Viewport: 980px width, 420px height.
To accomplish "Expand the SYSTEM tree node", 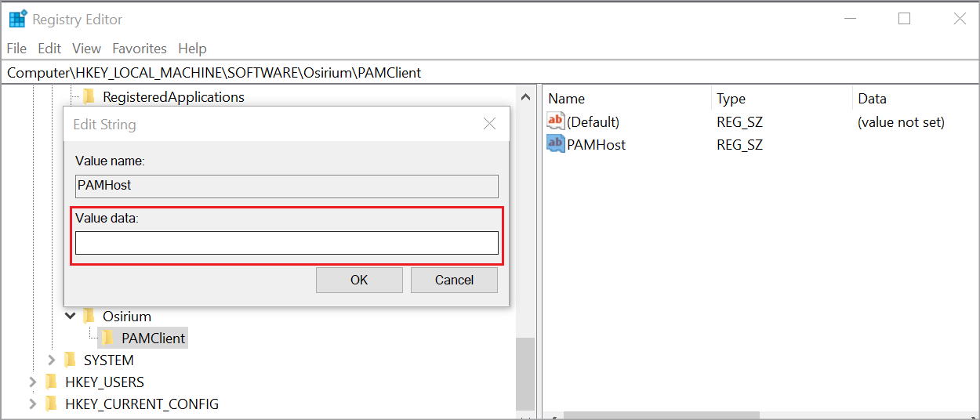I will pyautogui.click(x=52, y=360).
